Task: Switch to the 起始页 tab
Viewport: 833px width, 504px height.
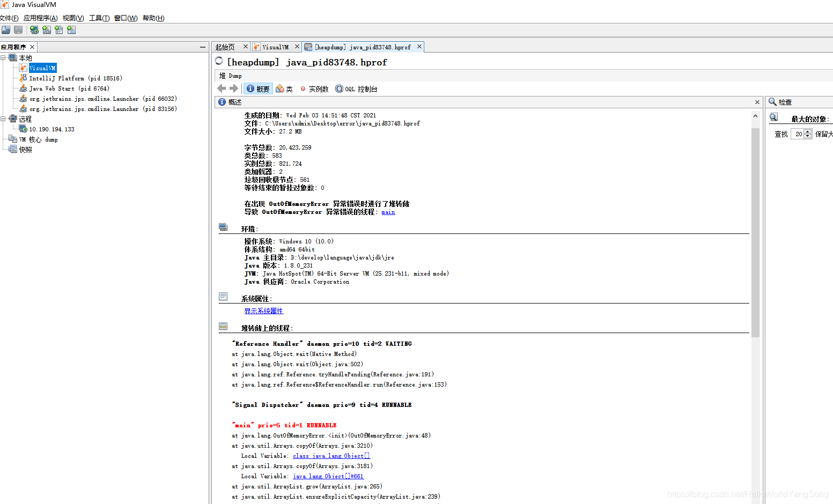Action: [x=225, y=47]
